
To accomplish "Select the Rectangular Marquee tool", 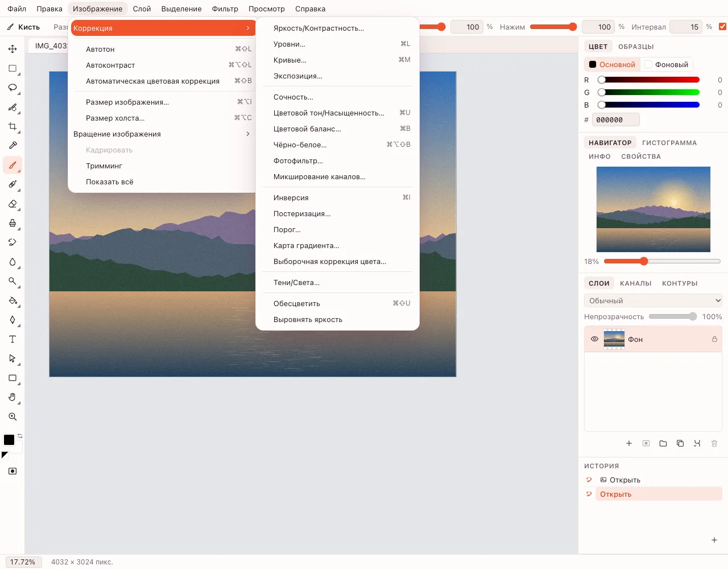I will [x=13, y=68].
